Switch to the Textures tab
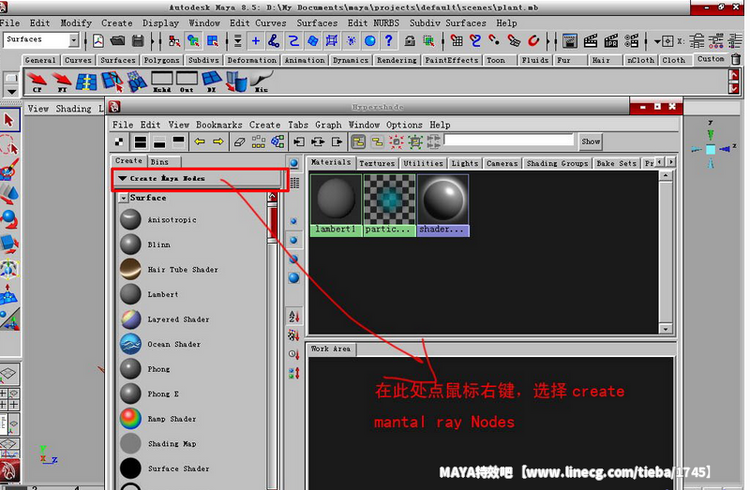The height and width of the screenshot is (490, 750). 377,163
